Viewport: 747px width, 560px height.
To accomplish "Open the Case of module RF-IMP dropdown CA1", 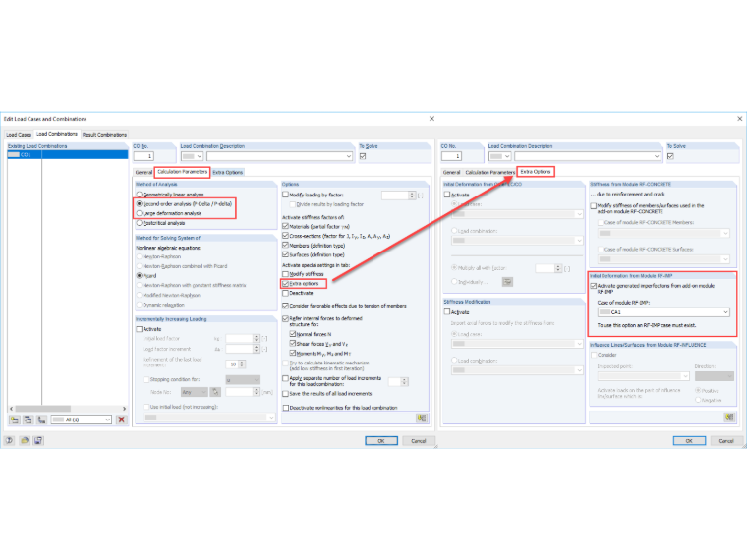I will pos(663,312).
